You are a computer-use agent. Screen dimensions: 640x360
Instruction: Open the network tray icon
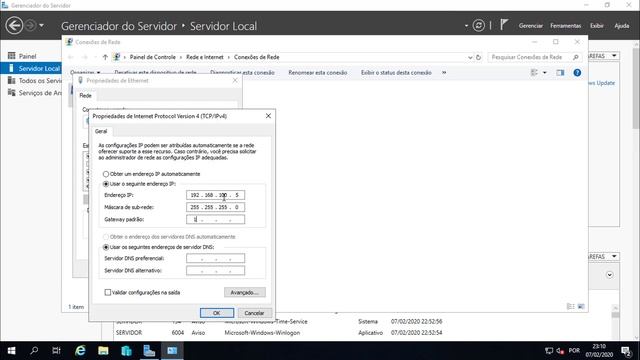click(x=549, y=351)
